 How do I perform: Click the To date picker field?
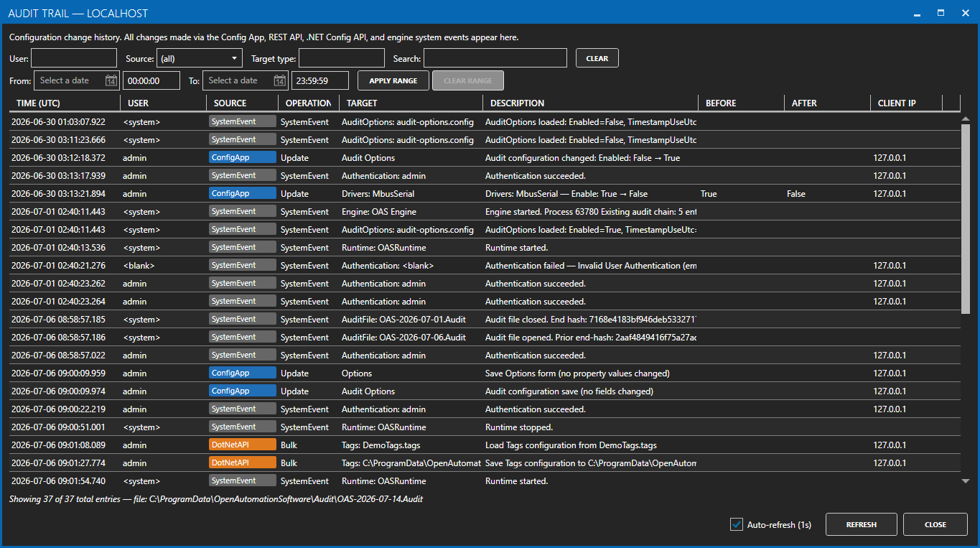(x=246, y=80)
